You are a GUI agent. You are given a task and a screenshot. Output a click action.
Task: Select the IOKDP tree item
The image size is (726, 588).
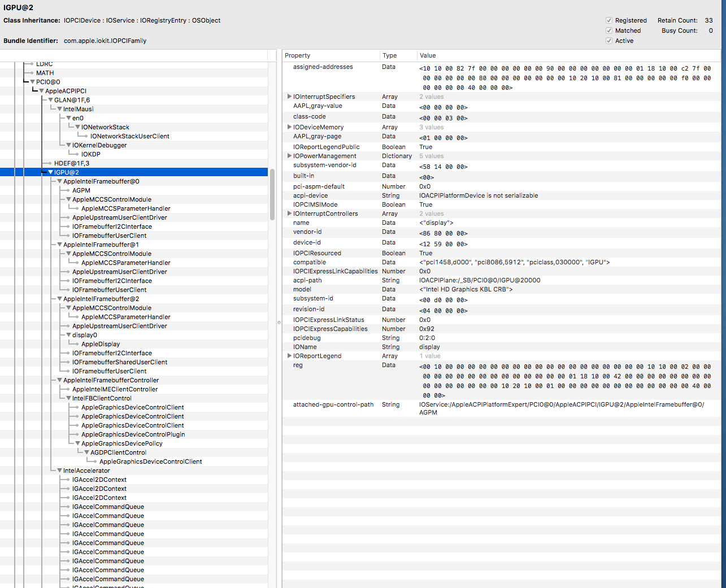point(90,154)
